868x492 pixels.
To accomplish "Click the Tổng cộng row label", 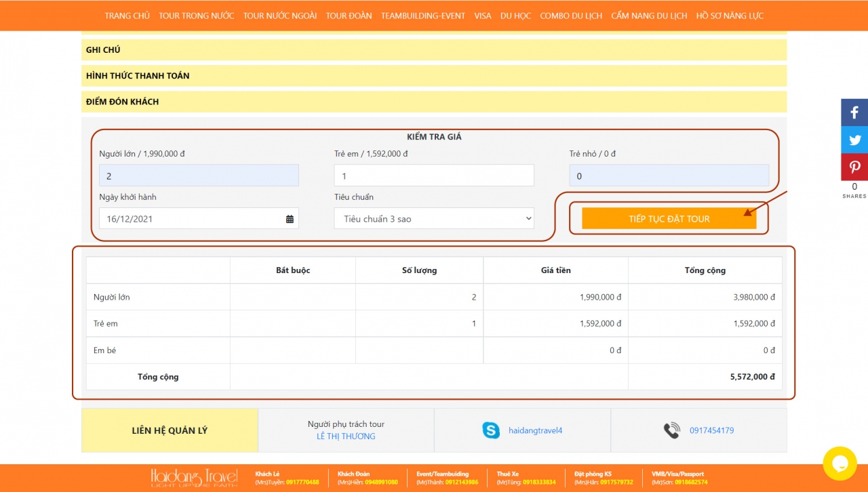I will [158, 377].
